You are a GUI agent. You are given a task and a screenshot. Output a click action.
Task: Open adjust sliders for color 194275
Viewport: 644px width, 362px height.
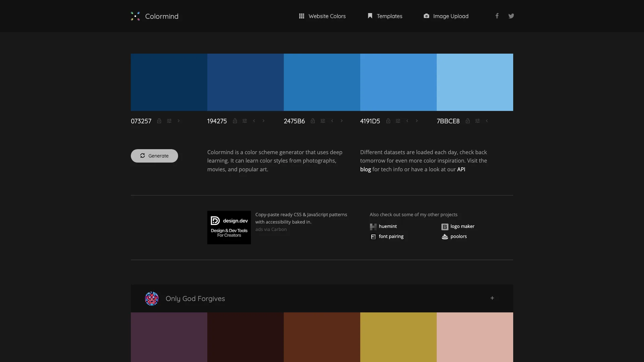pyautogui.click(x=245, y=121)
